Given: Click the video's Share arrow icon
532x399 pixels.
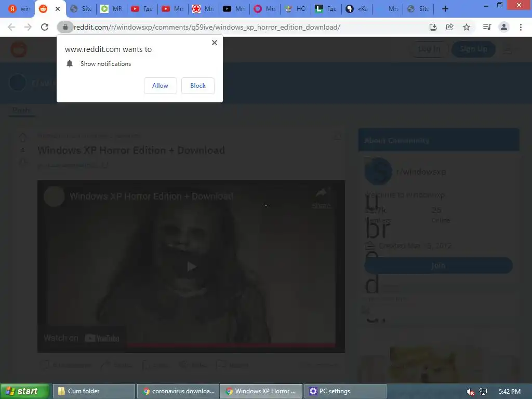Looking at the screenshot, I should [321, 194].
